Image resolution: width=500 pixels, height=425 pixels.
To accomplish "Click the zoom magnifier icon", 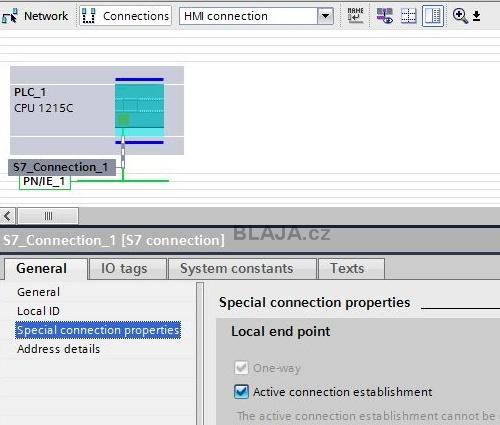I will pos(460,16).
